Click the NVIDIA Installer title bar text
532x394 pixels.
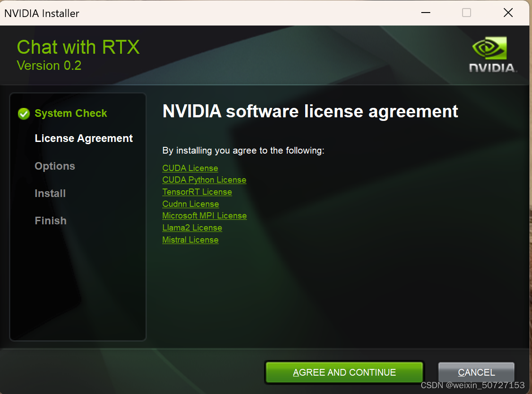click(42, 13)
